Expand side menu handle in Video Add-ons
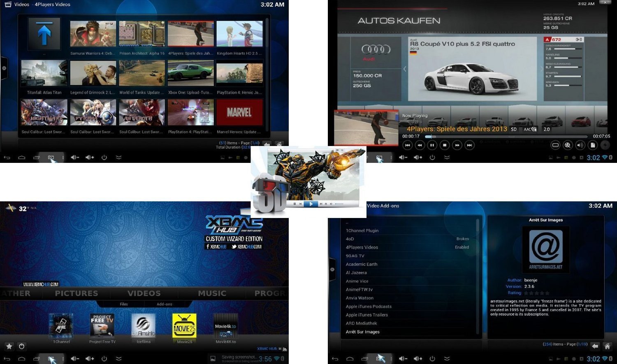The image size is (617, 364). (x=332, y=269)
